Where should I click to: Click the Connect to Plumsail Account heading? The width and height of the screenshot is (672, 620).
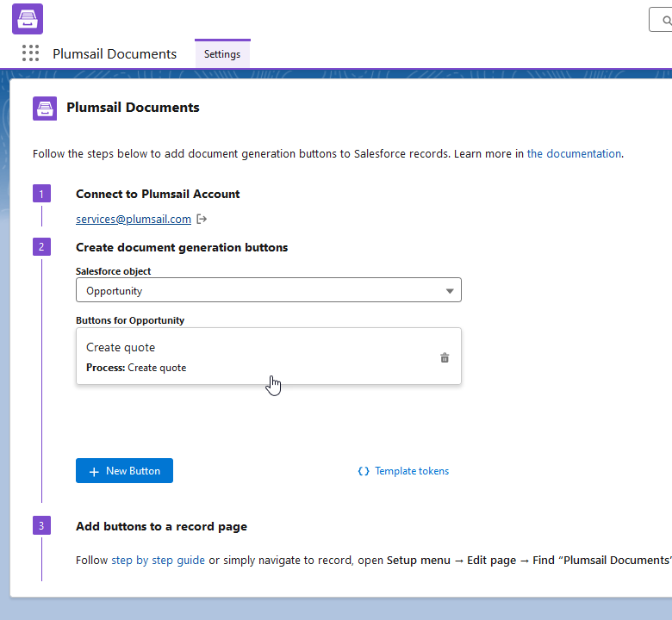pos(158,194)
